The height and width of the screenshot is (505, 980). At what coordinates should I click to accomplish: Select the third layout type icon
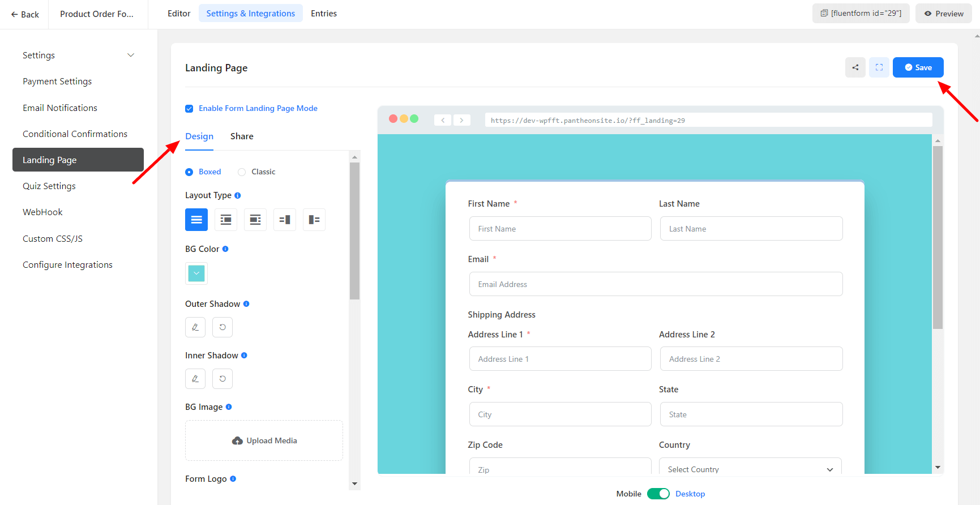click(x=255, y=220)
